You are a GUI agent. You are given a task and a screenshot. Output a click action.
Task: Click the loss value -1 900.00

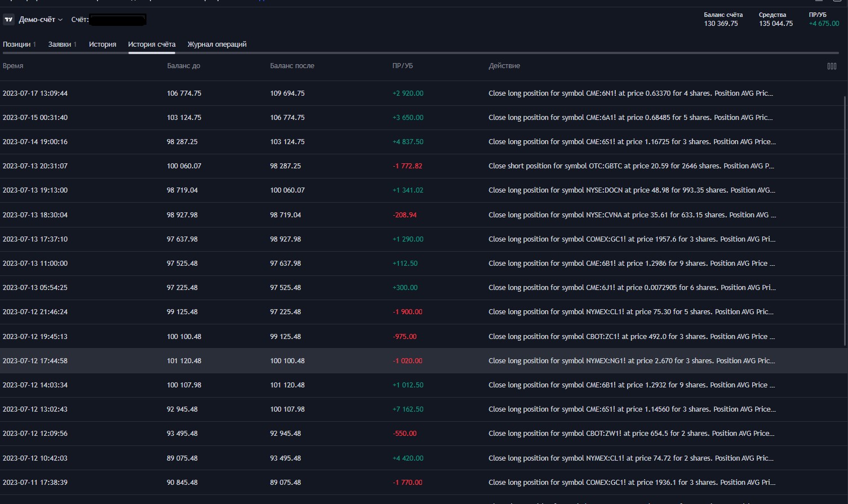coord(407,312)
